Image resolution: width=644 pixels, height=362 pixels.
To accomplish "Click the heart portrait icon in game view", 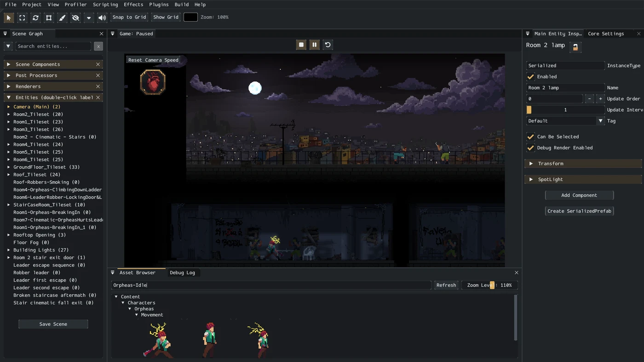I will coord(153,82).
